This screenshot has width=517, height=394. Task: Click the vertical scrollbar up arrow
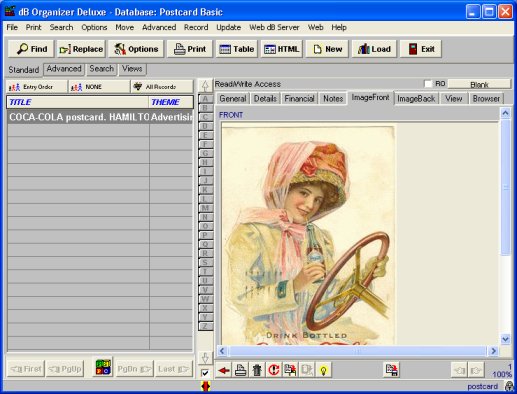pyautogui.click(x=506, y=113)
